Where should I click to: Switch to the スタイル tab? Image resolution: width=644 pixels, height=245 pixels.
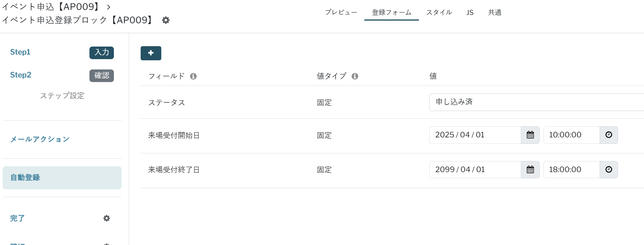[x=439, y=13]
